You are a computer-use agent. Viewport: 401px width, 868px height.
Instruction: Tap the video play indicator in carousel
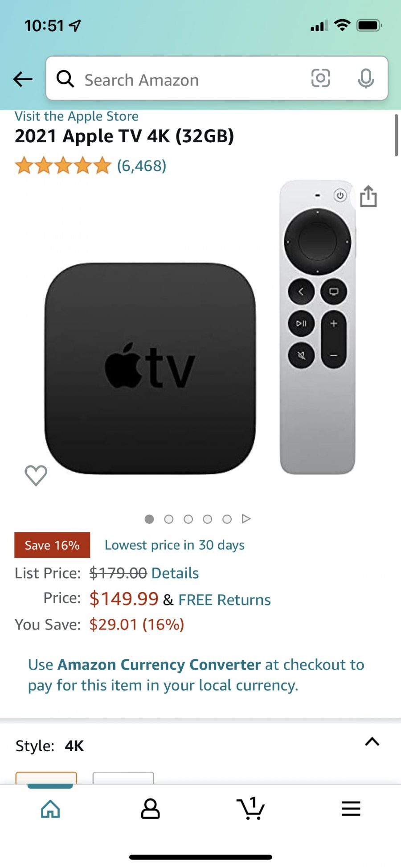246,518
